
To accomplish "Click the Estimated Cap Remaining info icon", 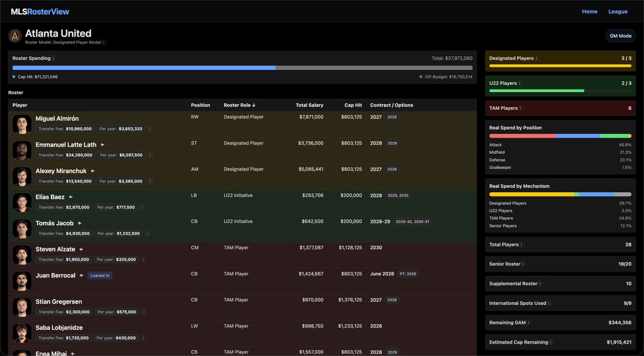I will [x=551, y=342].
